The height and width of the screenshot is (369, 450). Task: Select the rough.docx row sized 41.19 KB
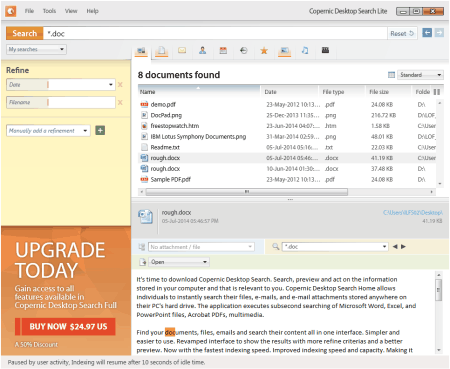click(287, 158)
